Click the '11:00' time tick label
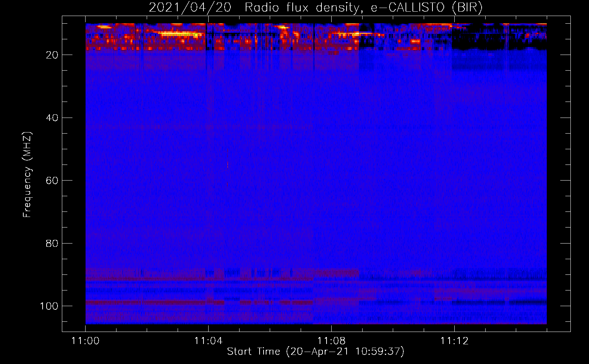This screenshot has height=364, width=589. tap(86, 341)
